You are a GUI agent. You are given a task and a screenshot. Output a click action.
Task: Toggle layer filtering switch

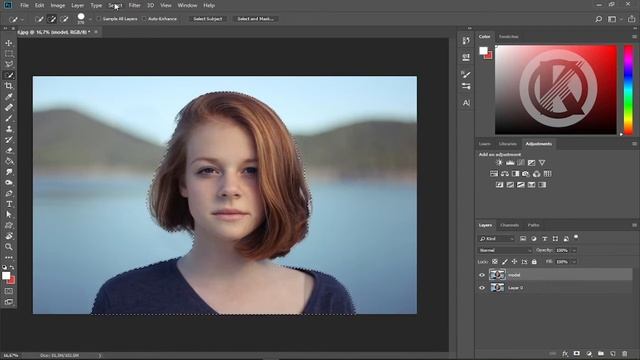[576, 237]
